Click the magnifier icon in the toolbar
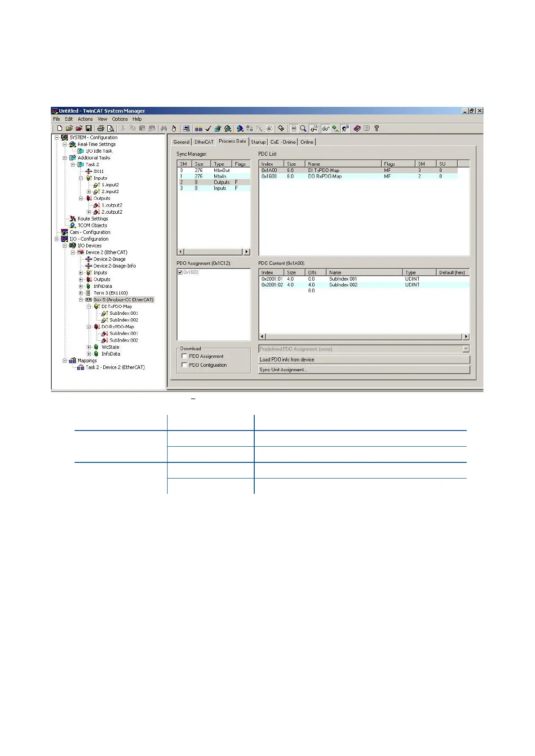Viewport: 535px width, 756px height. (x=304, y=128)
